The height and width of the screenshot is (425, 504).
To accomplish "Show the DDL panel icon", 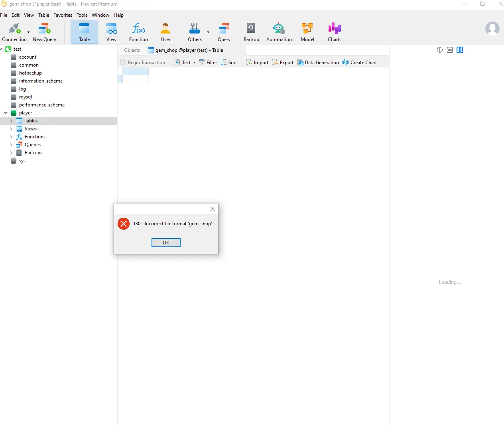I will point(450,50).
